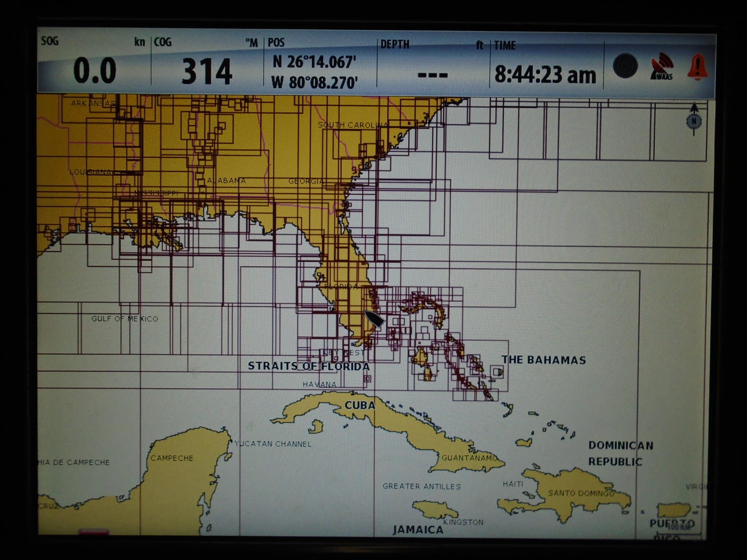Screen dimensions: 747x560
Task: Toggle the DEPTH readout field
Action: click(x=434, y=66)
